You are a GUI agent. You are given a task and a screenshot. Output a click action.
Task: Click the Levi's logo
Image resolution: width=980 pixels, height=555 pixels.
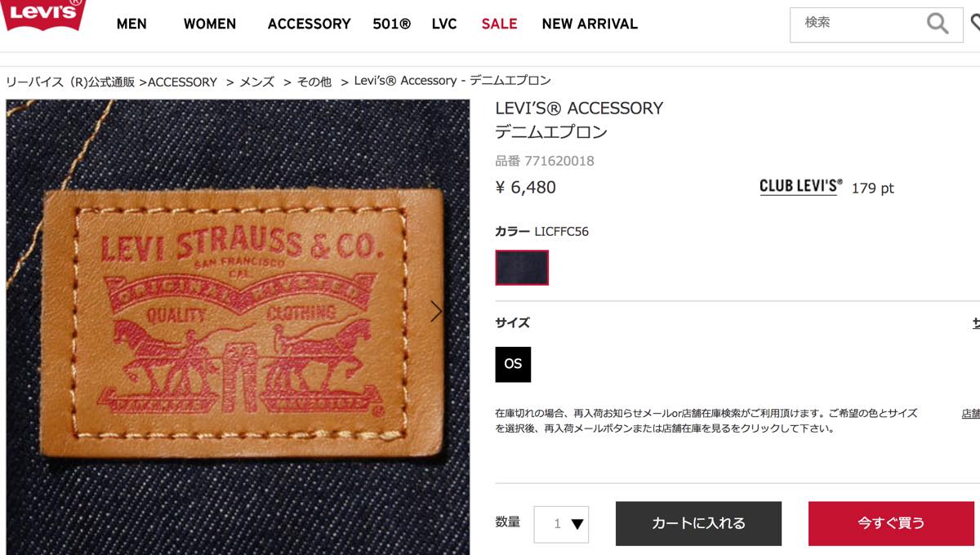tap(42, 15)
